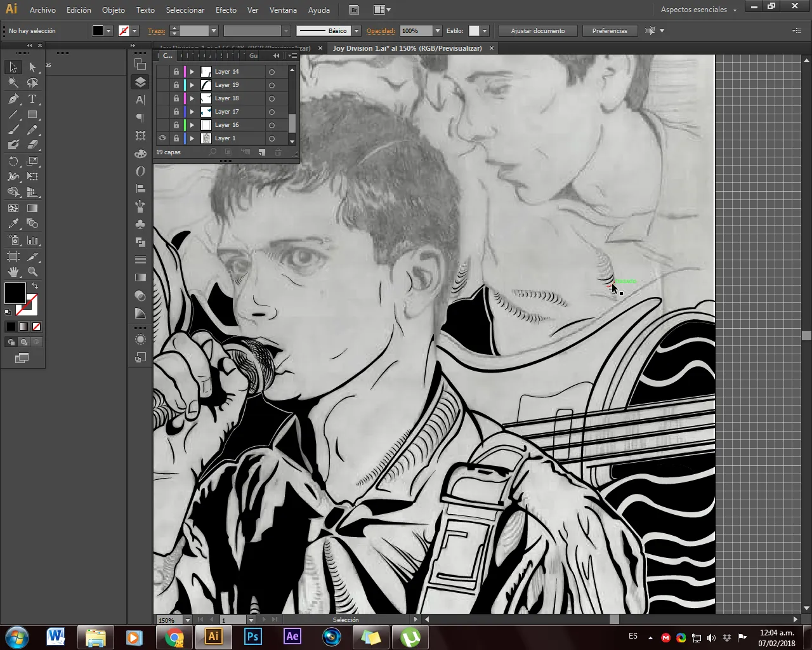Open the Básico brush definition dropdown
This screenshot has width=812, height=650.
point(357,30)
